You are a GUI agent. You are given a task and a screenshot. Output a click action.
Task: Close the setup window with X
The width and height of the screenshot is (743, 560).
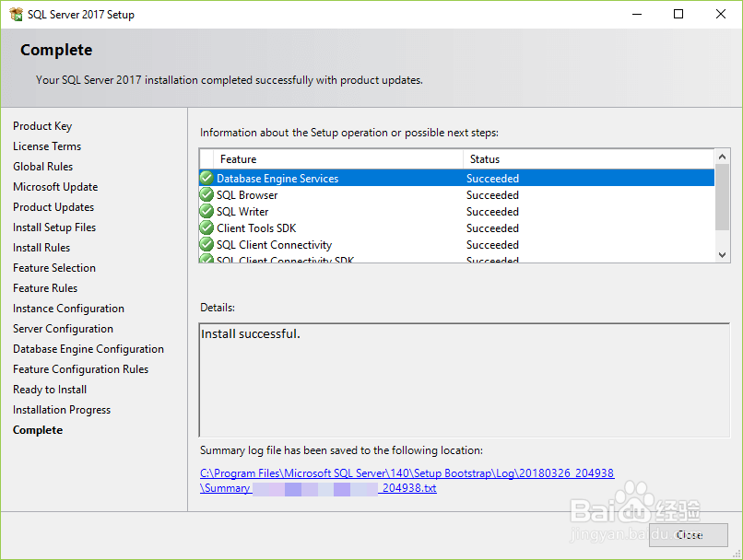pyautogui.click(x=721, y=14)
